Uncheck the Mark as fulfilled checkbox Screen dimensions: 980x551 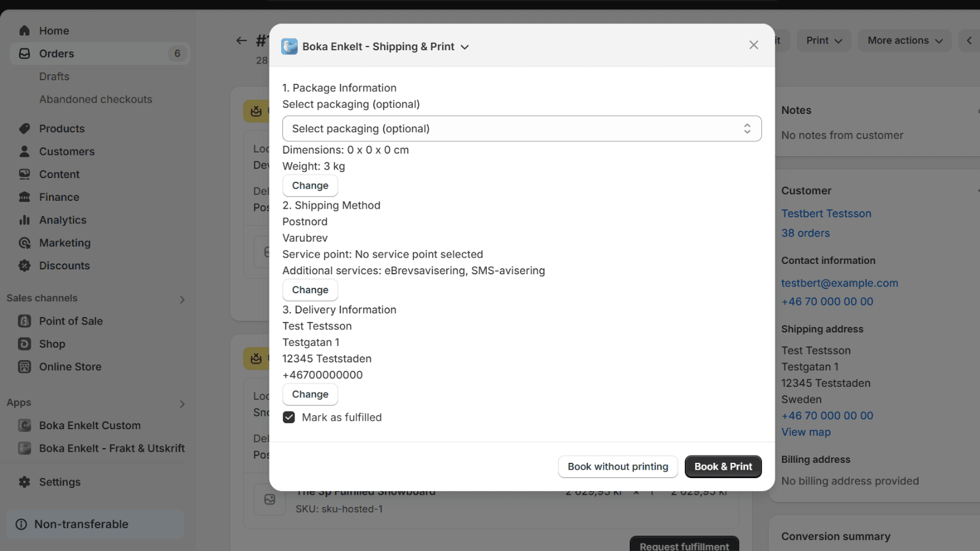(x=289, y=418)
